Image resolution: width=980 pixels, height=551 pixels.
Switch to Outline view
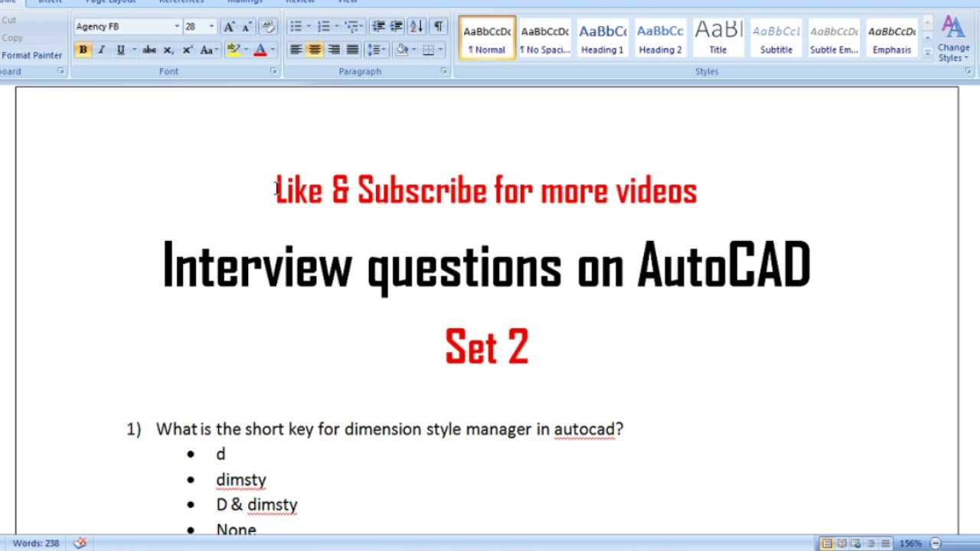point(871,543)
